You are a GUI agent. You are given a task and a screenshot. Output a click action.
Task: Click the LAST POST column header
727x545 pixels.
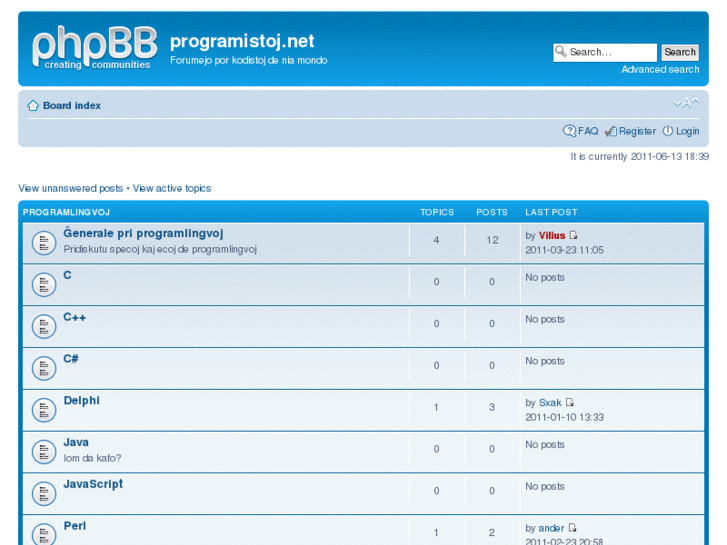click(551, 212)
